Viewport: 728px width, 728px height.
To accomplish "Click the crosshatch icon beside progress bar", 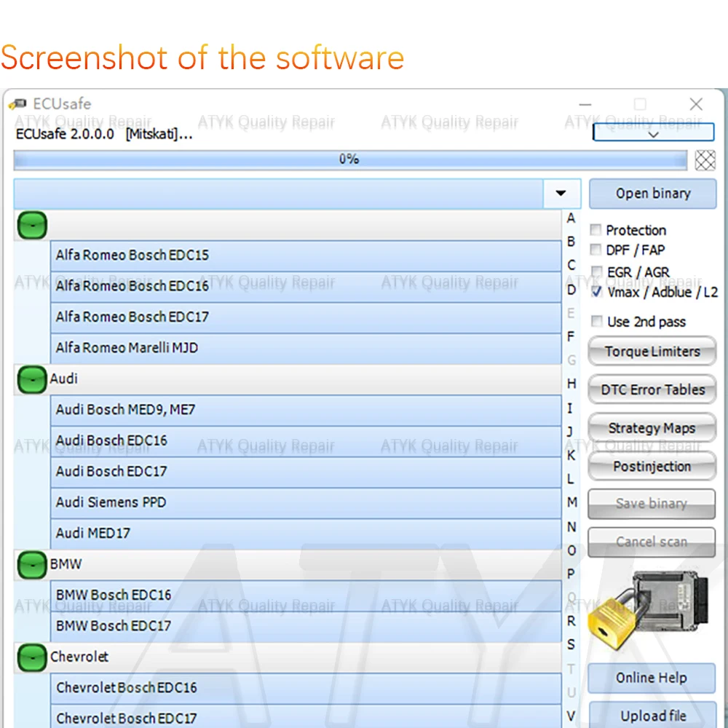I will coord(705,161).
